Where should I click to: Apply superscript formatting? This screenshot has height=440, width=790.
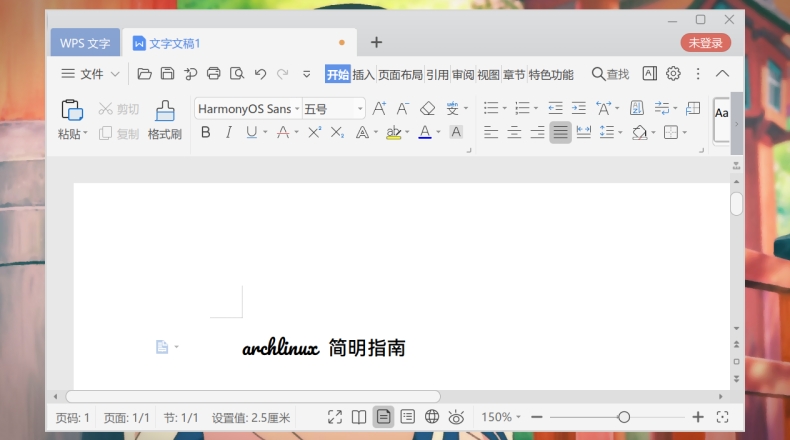(x=314, y=133)
